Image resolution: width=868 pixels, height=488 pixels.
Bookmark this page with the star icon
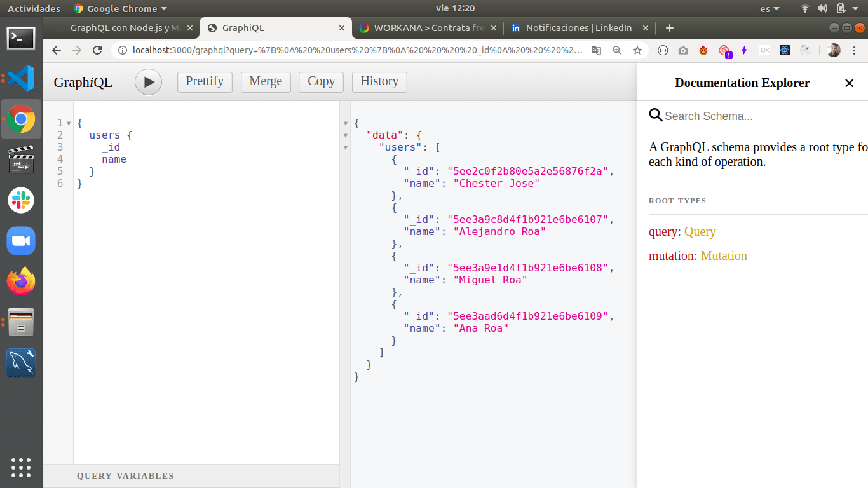[637, 50]
